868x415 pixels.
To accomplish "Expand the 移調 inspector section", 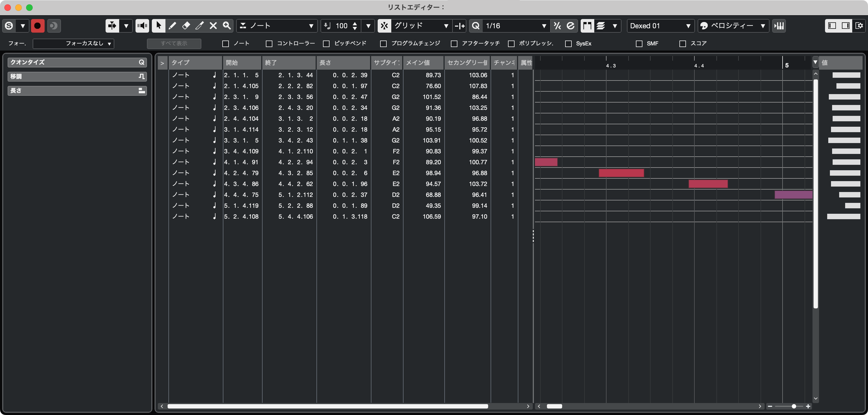I will pos(77,76).
